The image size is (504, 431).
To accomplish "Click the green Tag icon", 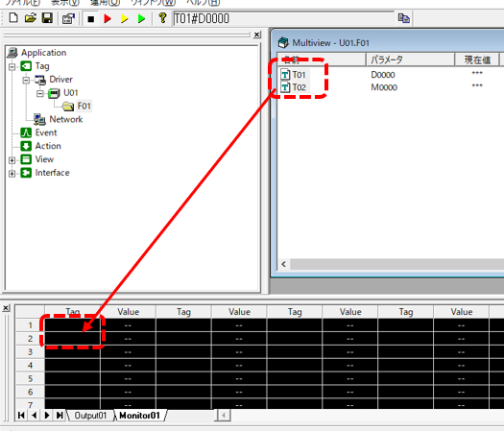I will (26, 66).
